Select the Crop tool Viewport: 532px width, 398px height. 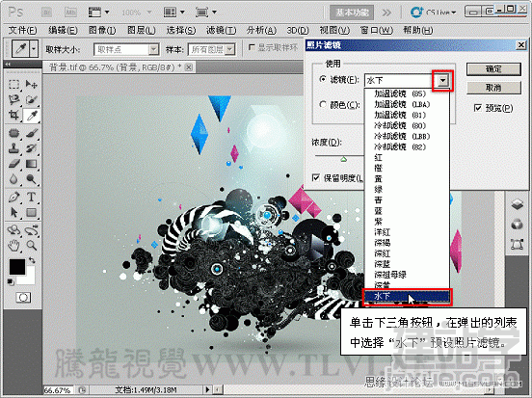[x=13, y=116]
